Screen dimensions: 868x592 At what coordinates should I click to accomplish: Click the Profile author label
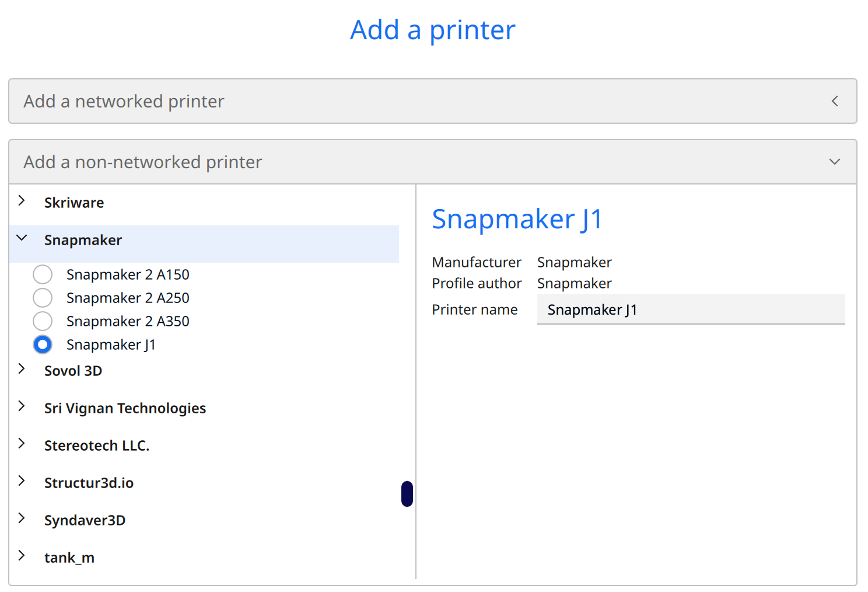coord(477,283)
